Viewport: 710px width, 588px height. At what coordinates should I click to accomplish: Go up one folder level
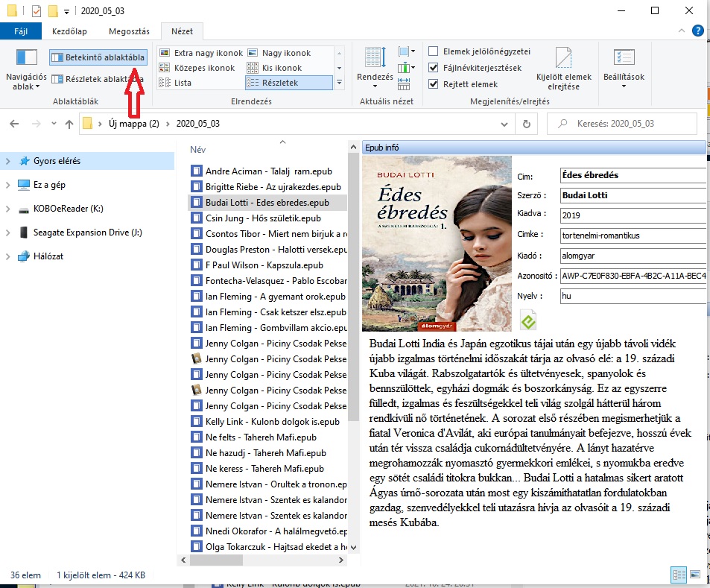69,124
